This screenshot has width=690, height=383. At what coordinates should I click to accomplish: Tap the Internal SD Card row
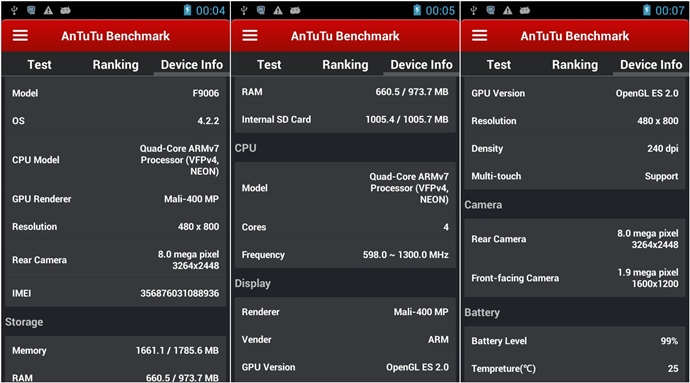point(345,119)
